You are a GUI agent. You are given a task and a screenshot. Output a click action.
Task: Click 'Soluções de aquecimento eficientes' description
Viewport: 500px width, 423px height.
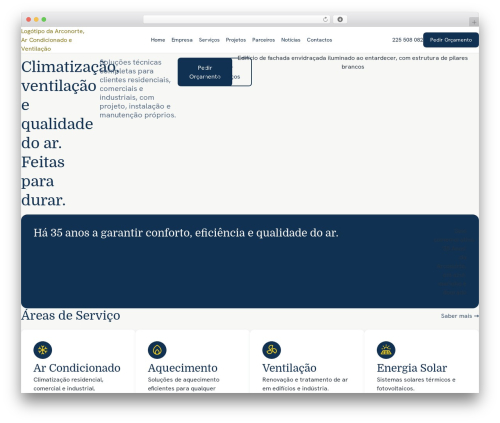coord(184,384)
